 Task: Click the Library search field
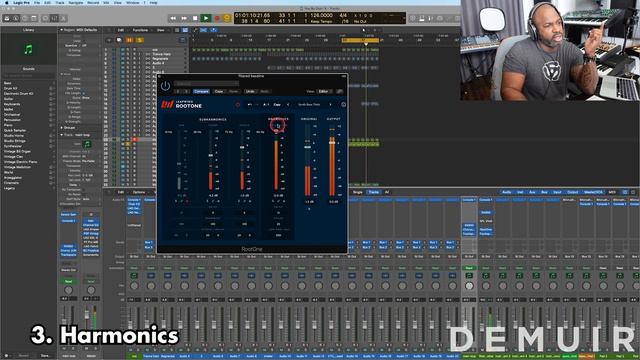click(29, 76)
